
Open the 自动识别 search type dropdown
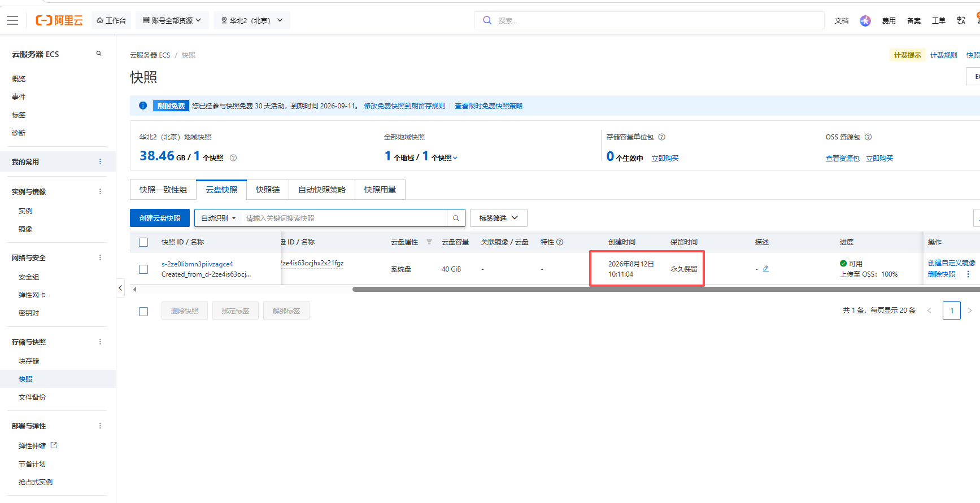click(218, 218)
